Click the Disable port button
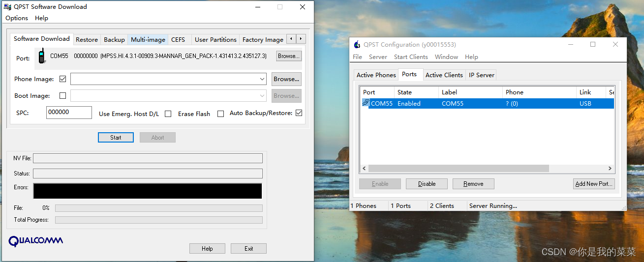This screenshot has width=644, height=262. point(427,184)
